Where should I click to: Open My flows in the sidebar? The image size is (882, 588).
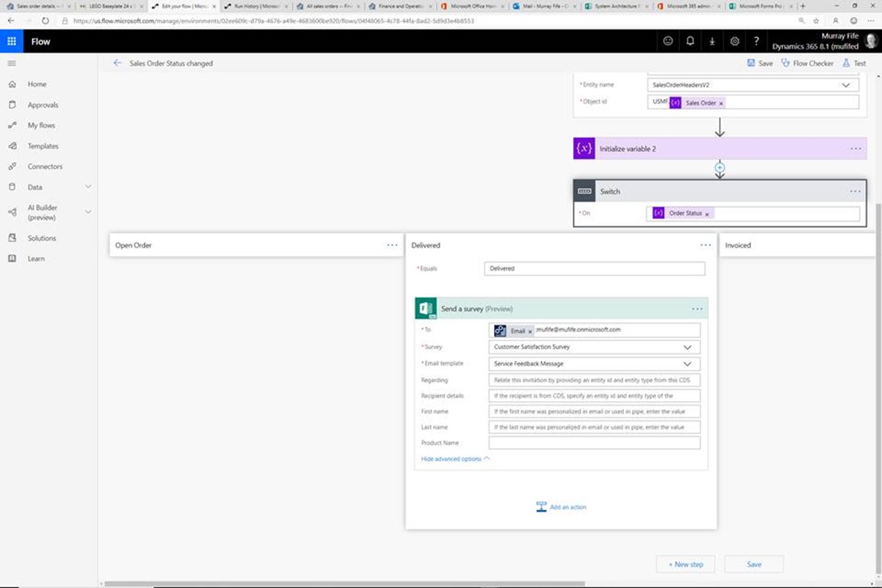point(41,126)
